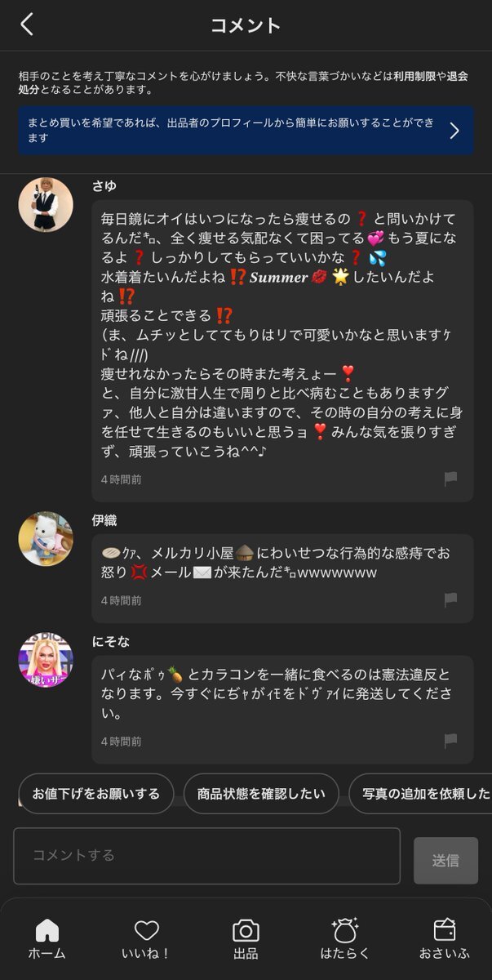Open にそな's profile avatar
The width and height of the screenshot is (492, 980).
tap(46, 660)
